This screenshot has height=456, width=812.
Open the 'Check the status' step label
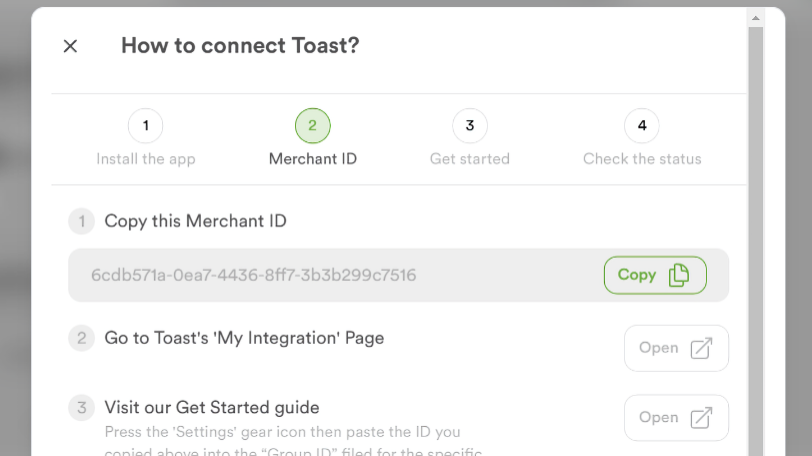[x=642, y=159]
